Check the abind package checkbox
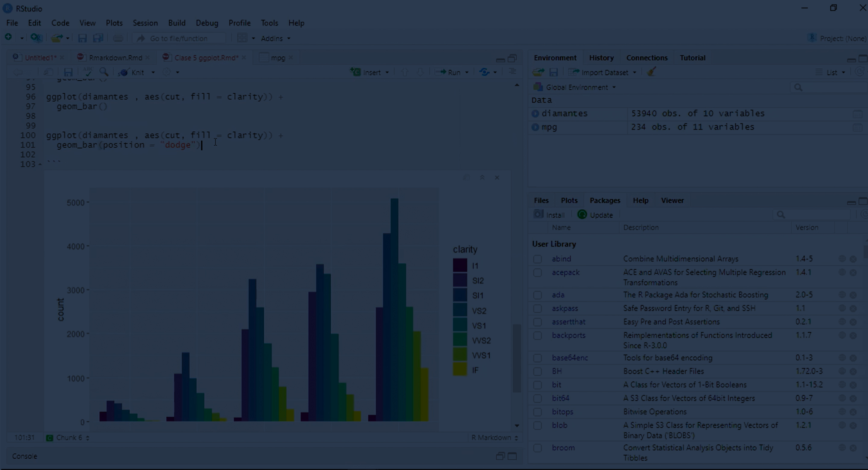The image size is (868, 470). click(537, 259)
